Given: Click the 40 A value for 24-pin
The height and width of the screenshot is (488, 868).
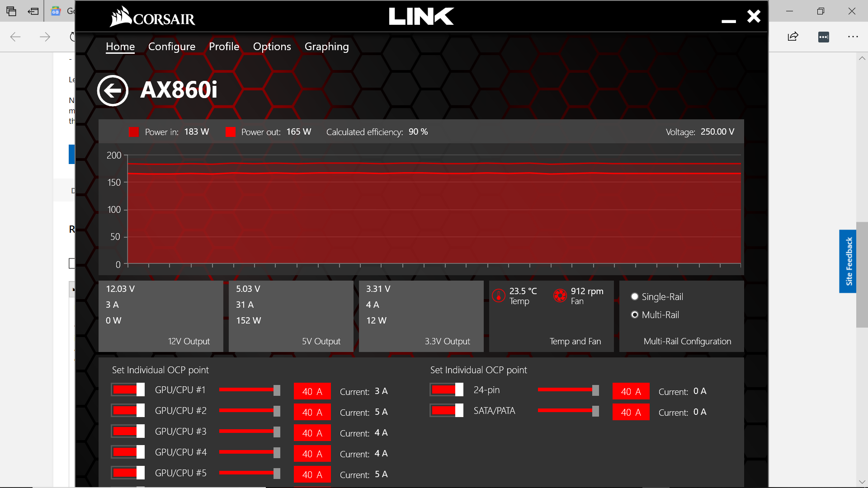Looking at the screenshot, I should [631, 391].
